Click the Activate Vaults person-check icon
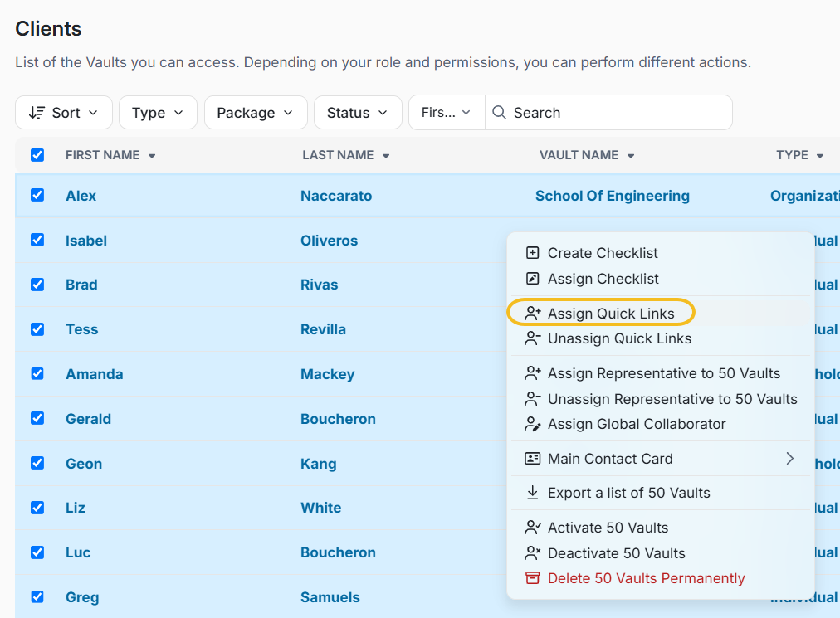Image resolution: width=840 pixels, height=618 pixels. click(532, 528)
